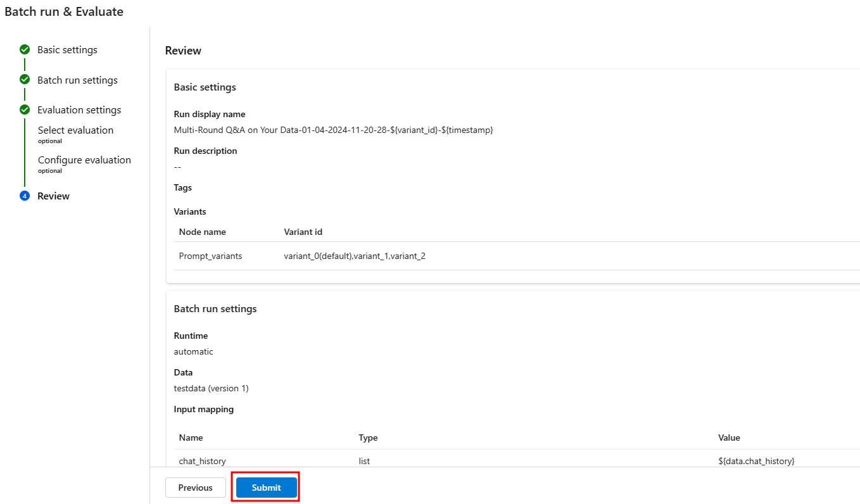The image size is (860, 504).
Task: Click the Run display name value text
Action: tap(333, 130)
